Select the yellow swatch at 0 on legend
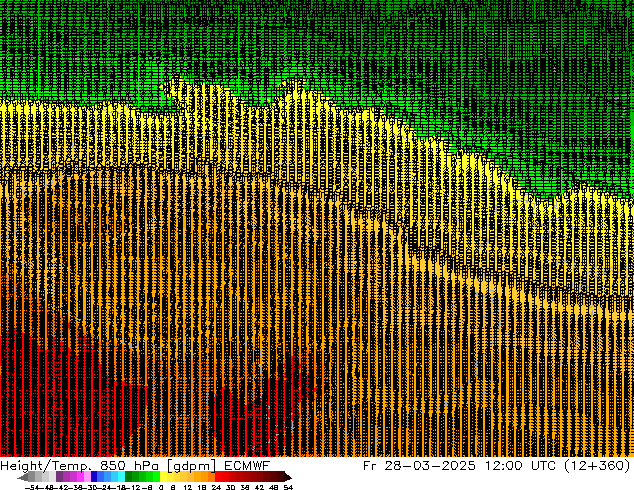The image size is (634, 490). pos(164,477)
